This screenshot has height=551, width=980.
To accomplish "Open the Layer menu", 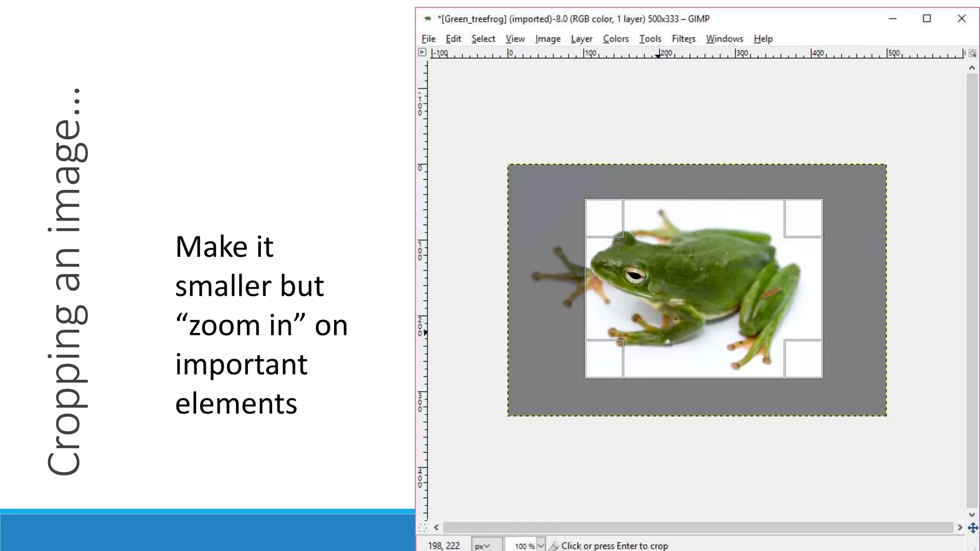I will [x=581, y=39].
